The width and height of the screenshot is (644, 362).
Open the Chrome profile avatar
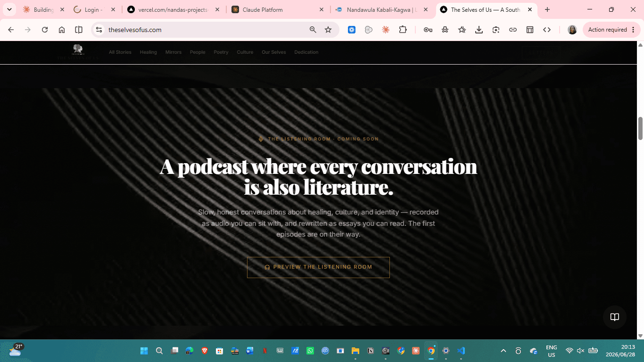(x=572, y=30)
